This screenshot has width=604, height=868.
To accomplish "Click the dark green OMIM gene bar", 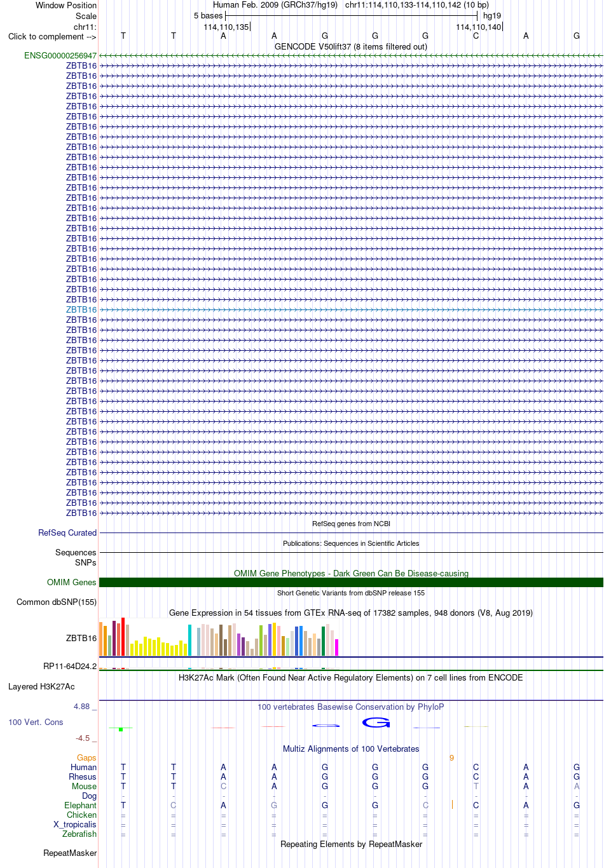I will coord(351,582).
